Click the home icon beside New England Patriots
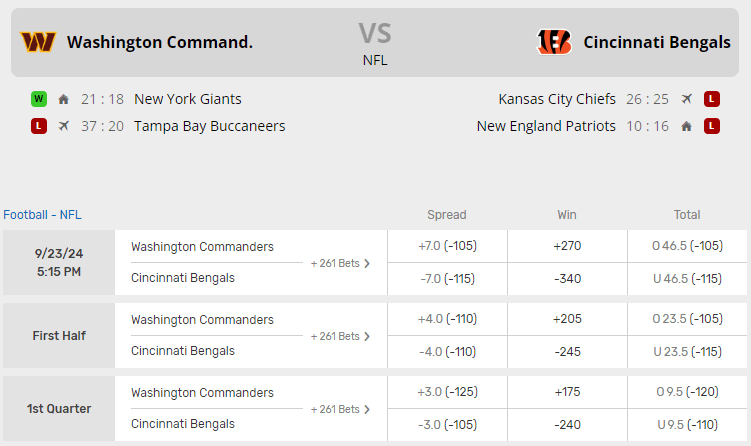 [686, 126]
